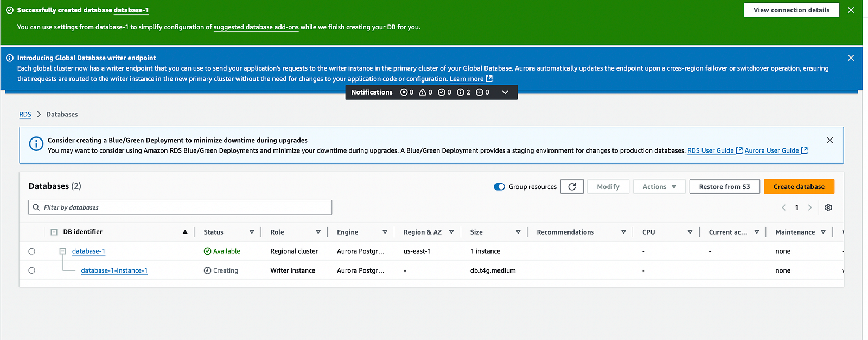Sort by the Engine column

pyautogui.click(x=385, y=232)
